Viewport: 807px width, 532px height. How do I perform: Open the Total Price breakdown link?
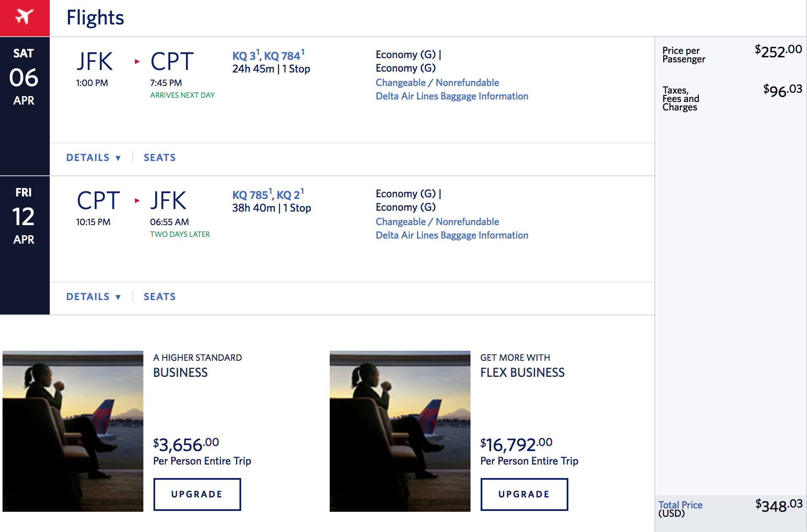click(x=680, y=505)
